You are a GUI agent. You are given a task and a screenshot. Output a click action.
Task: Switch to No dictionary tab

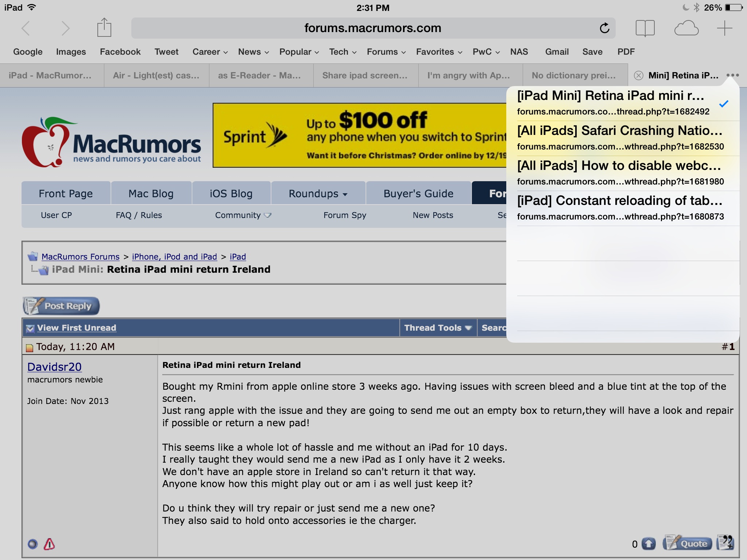[575, 75]
